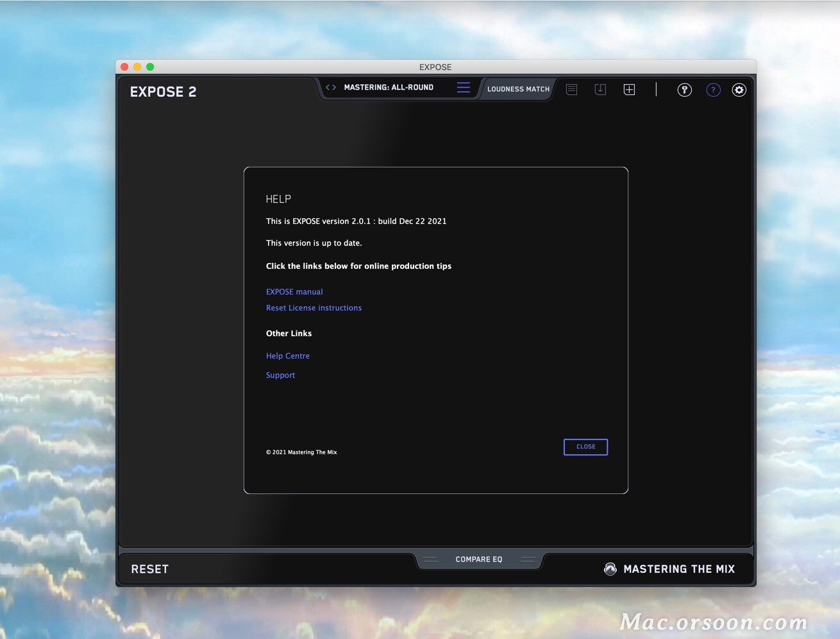The height and width of the screenshot is (639, 840).
Task: Open Reset License instructions link
Action: [314, 308]
